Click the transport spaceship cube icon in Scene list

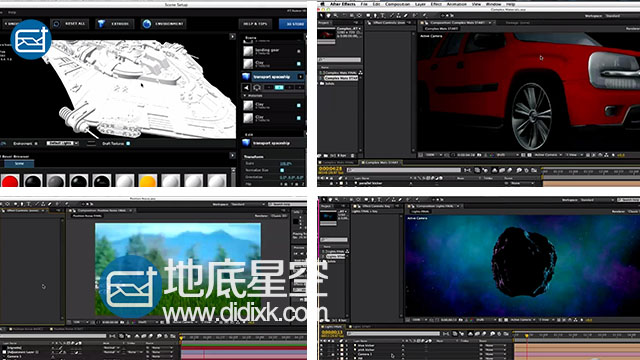coord(246,77)
